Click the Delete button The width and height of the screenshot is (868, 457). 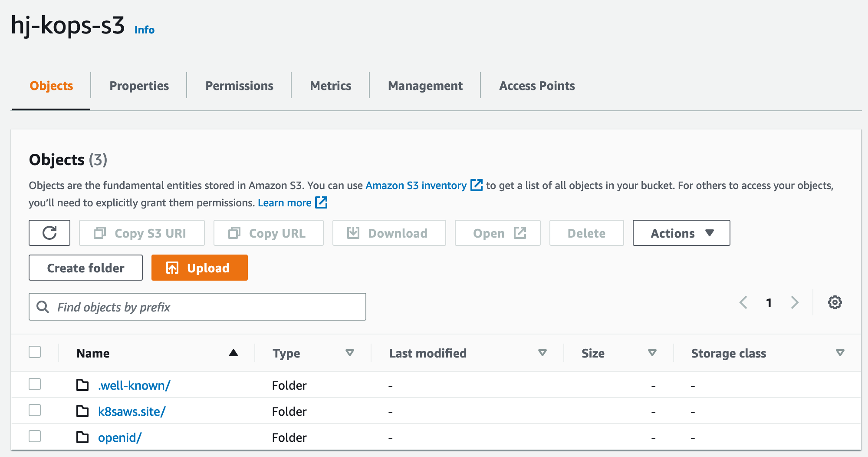(587, 233)
